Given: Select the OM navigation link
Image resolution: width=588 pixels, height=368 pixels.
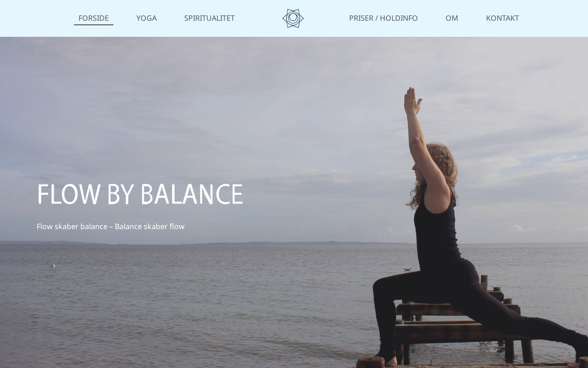Looking at the screenshot, I should [452, 18].
